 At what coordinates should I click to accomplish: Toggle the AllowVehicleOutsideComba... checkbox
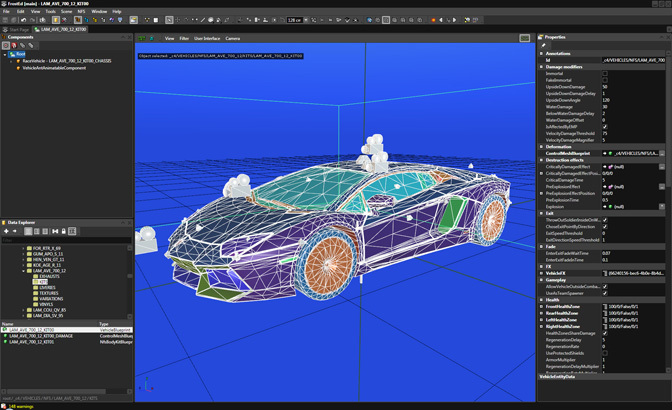[x=605, y=286]
